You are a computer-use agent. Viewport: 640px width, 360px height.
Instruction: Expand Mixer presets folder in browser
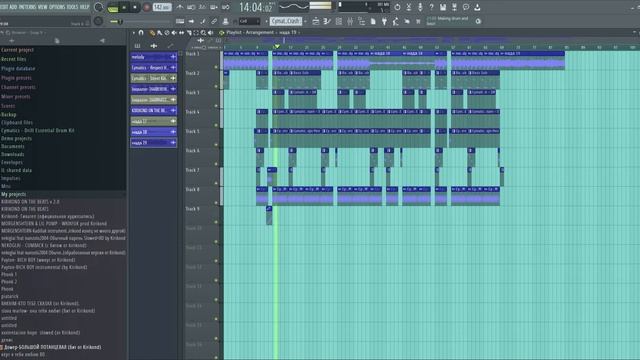(16, 96)
